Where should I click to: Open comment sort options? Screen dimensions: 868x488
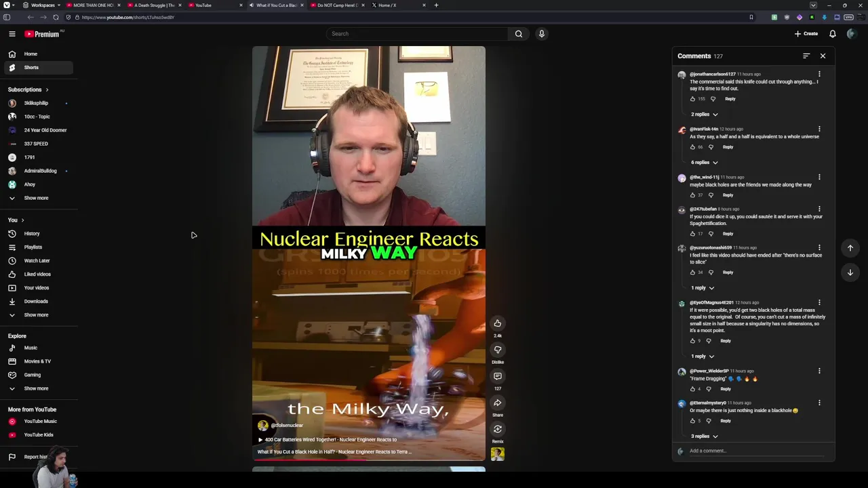806,56
